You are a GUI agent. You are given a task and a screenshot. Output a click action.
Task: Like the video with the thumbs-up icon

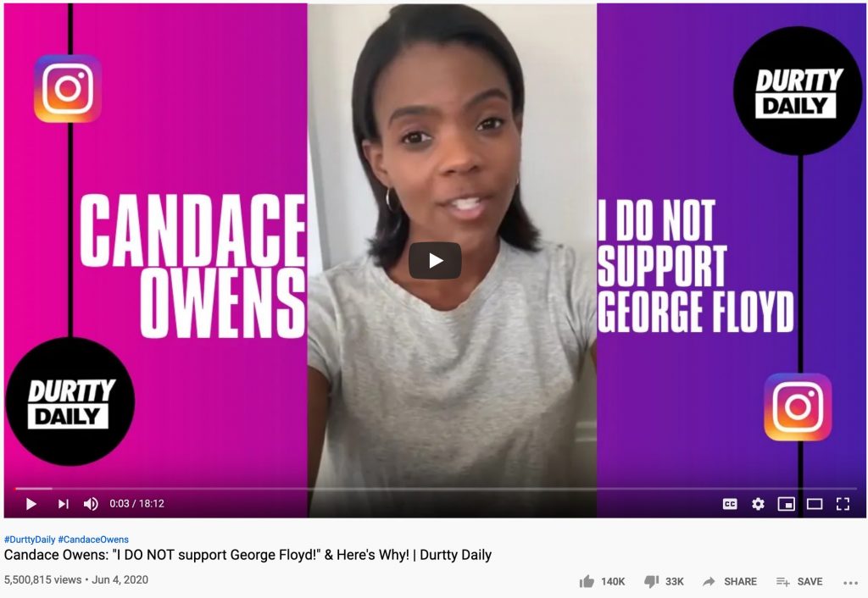[x=587, y=581]
